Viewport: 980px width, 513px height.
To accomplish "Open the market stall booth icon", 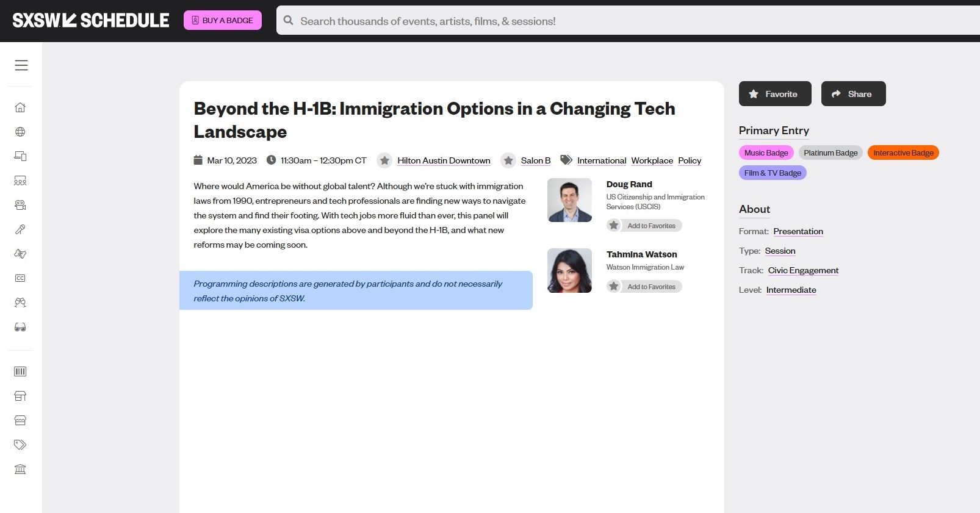I will tap(20, 396).
